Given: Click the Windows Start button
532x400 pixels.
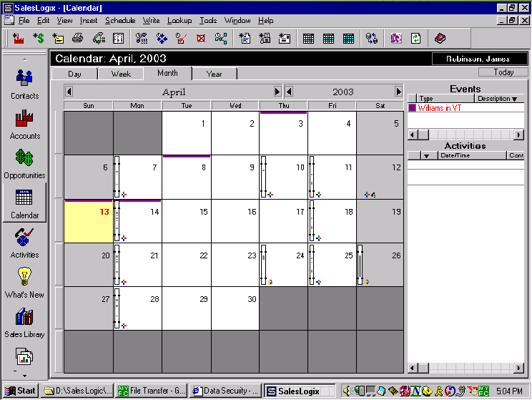Looking at the screenshot, I should pos(21,391).
